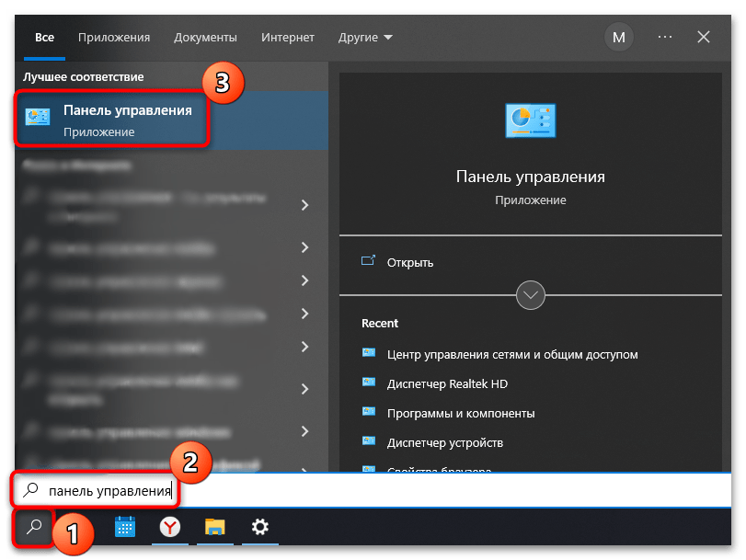Click the user account avatar M
This screenshot has width=746, height=560.
point(618,38)
